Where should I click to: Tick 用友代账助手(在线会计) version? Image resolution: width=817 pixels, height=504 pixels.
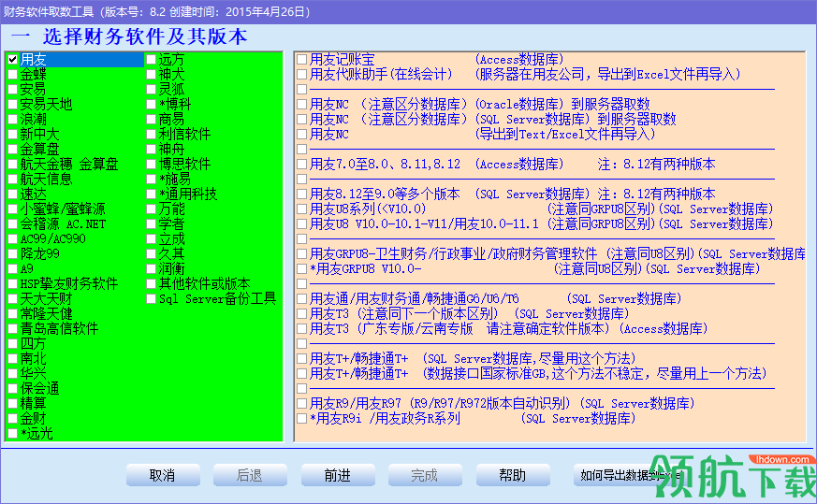click(301, 75)
